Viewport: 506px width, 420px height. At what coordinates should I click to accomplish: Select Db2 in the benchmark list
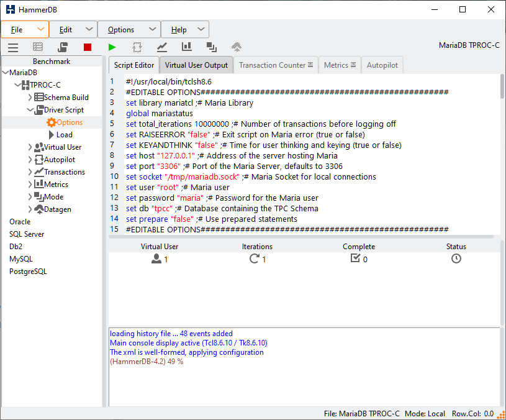16,247
